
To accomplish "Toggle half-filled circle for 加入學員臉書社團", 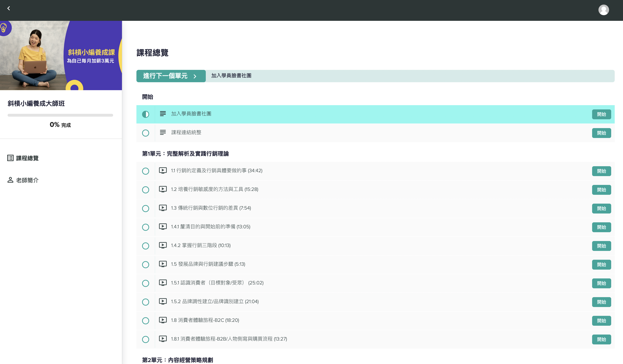I will [x=146, y=114].
